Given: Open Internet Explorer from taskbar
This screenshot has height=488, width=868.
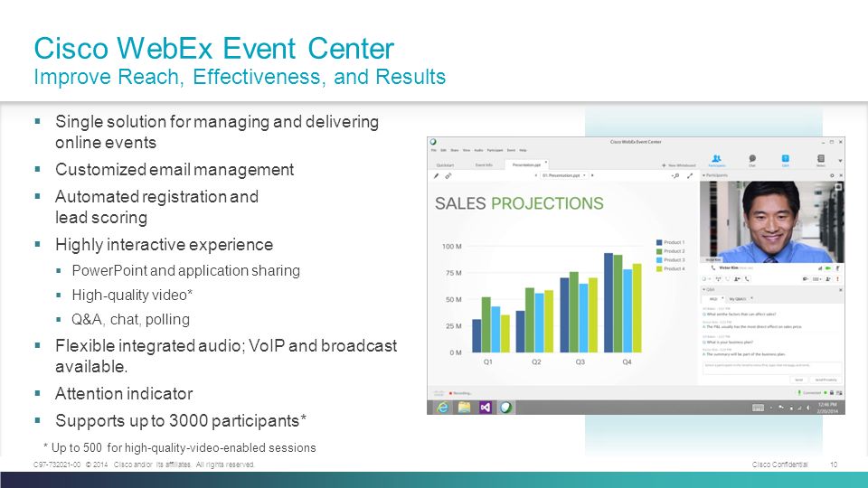Looking at the screenshot, I should pyautogui.click(x=442, y=408).
